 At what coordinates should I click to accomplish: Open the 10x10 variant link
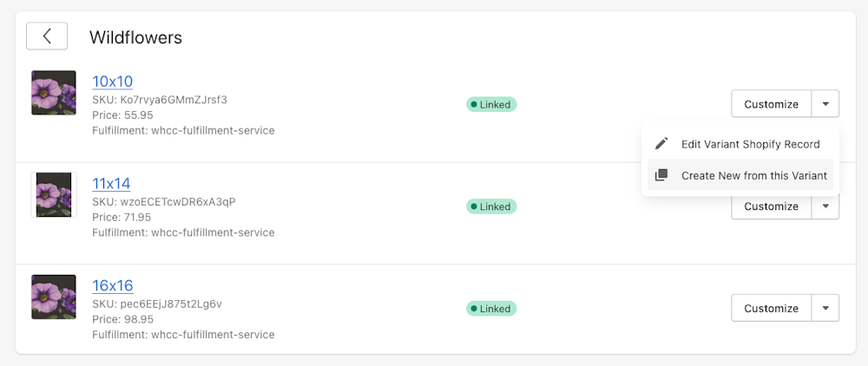click(x=112, y=82)
